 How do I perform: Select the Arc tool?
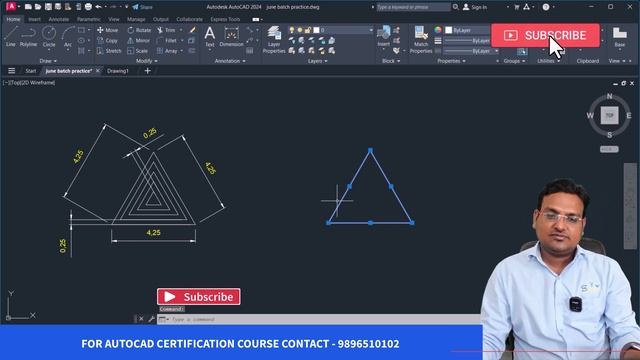[x=68, y=36]
